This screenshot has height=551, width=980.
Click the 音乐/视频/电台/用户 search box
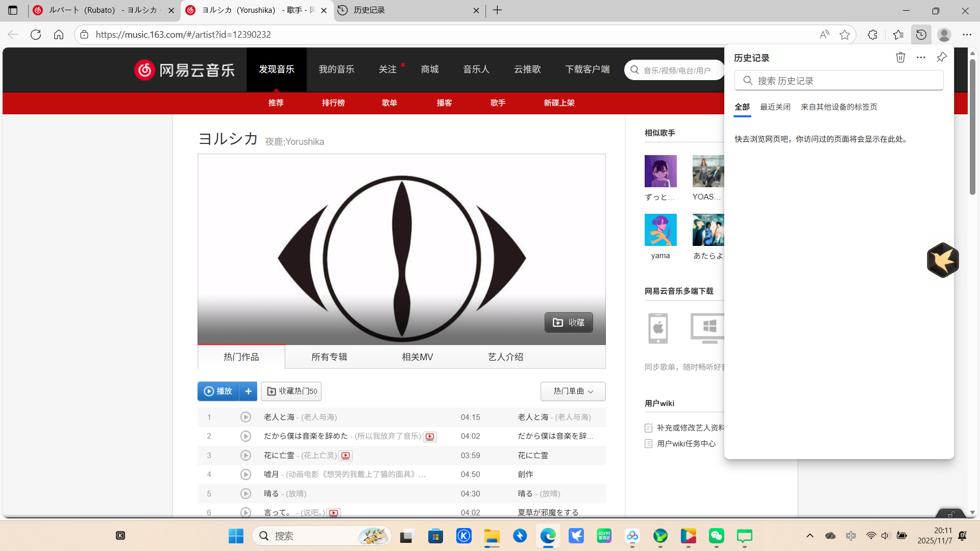[x=674, y=70]
